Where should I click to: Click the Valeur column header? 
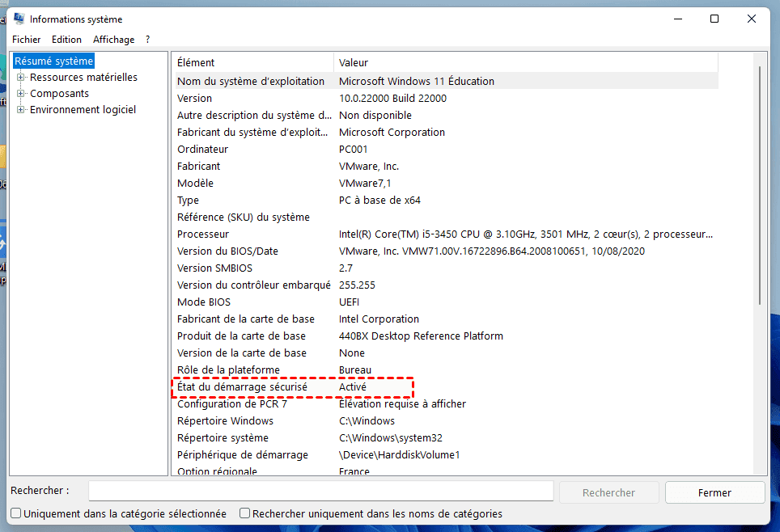[x=526, y=62]
